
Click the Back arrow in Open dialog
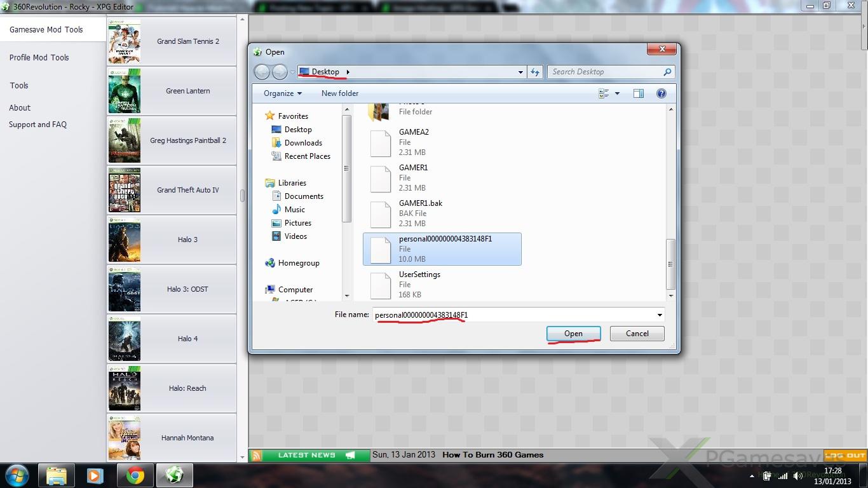(261, 72)
